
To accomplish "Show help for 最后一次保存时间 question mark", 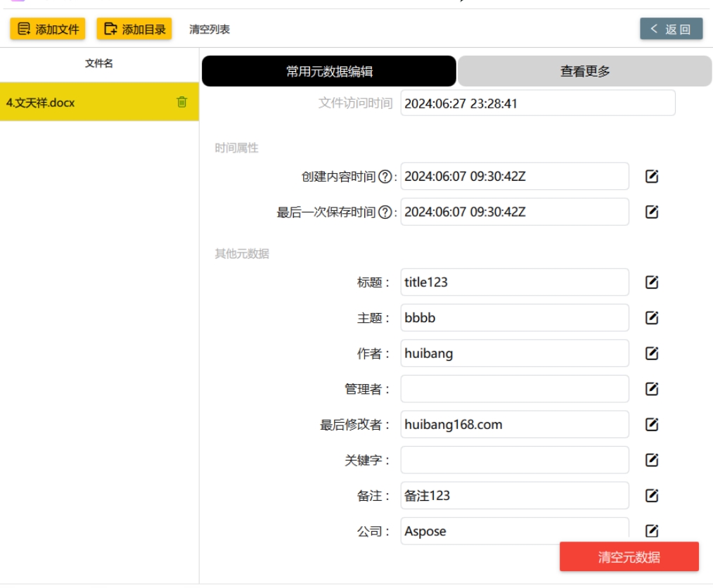I will [x=385, y=212].
